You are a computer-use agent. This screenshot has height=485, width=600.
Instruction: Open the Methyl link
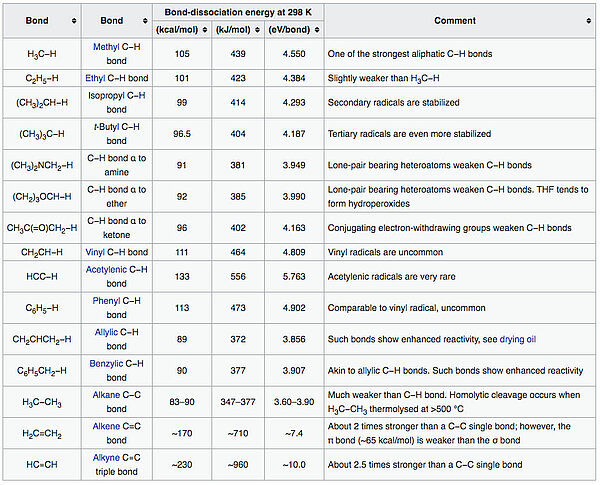coord(106,47)
